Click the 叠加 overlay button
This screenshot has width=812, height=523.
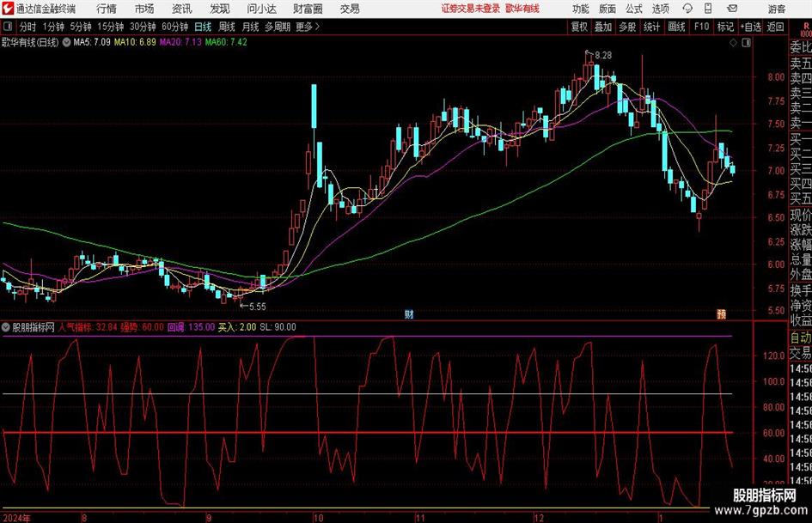603,27
